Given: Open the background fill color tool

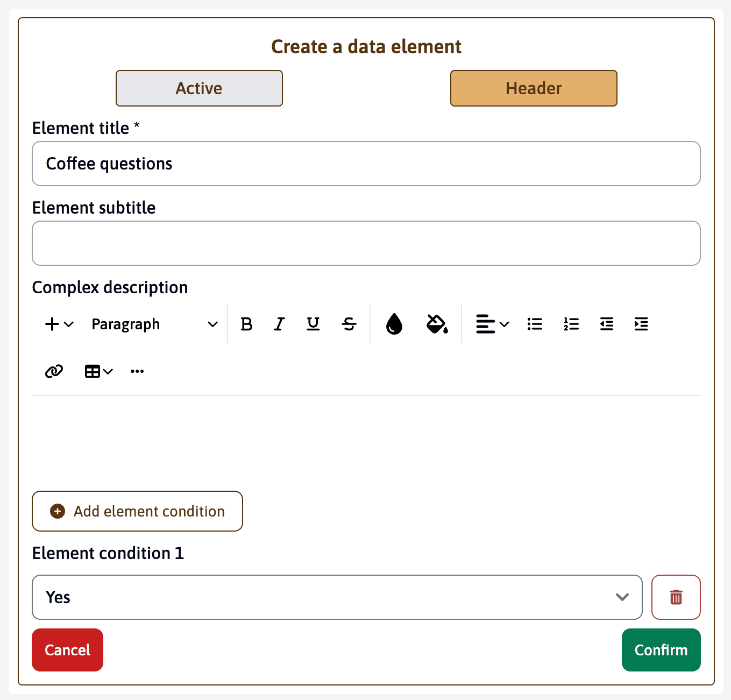Looking at the screenshot, I should (437, 324).
